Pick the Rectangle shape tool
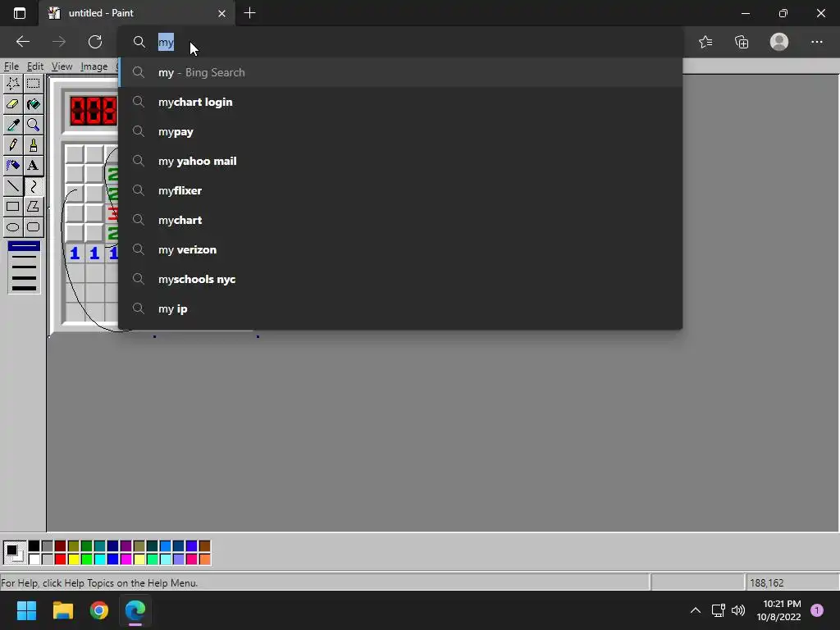 tap(13, 206)
